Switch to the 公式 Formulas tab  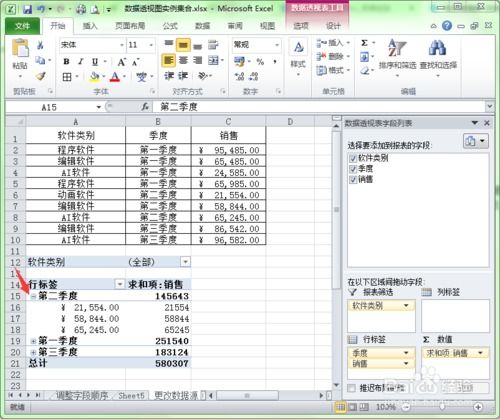click(170, 26)
